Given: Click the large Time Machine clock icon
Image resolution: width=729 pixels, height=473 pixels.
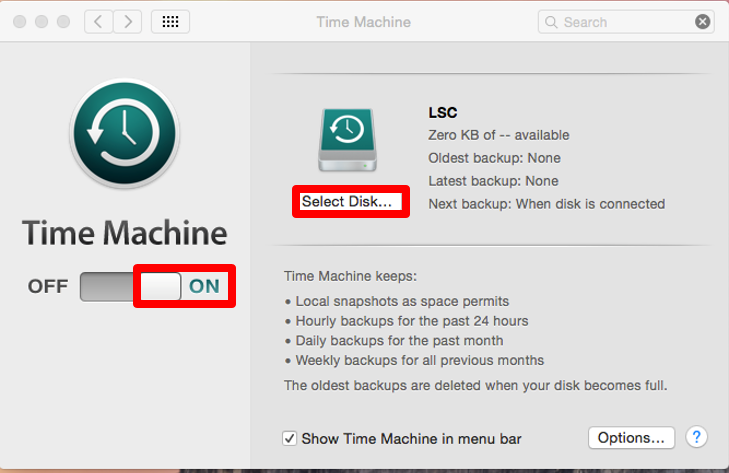Looking at the screenshot, I should (x=125, y=133).
